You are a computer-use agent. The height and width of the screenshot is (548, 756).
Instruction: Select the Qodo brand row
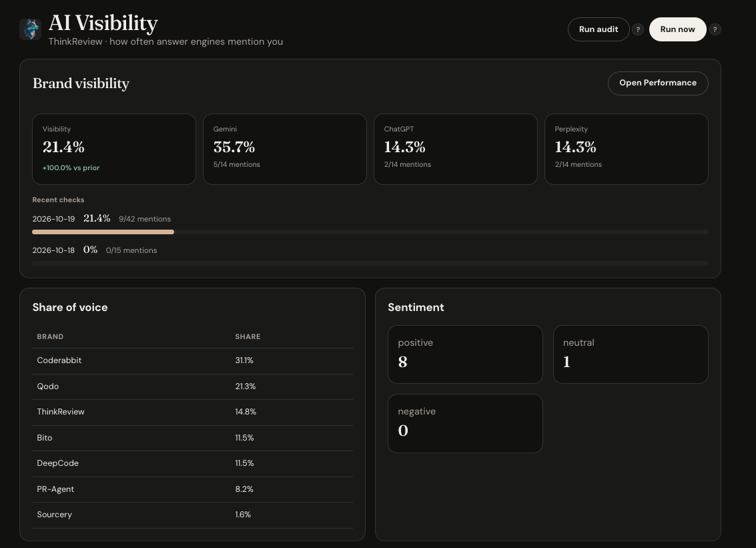click(x=192, y=386)
